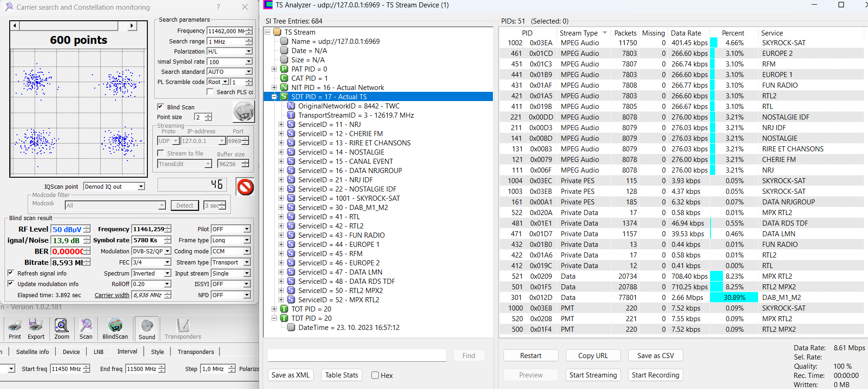Click the Transponders notepad icon in toolbar
The width and height of the screenshot is (868, 389).
click(183, 326)
